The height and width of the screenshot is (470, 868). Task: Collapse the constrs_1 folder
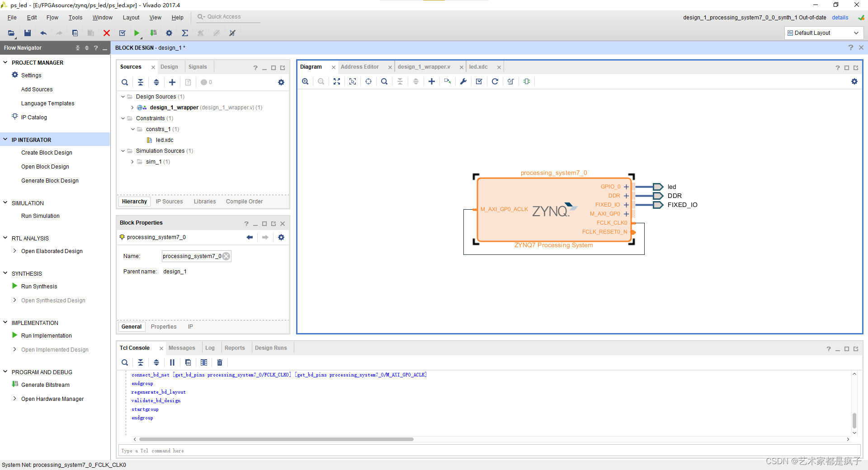pos(133,129)
